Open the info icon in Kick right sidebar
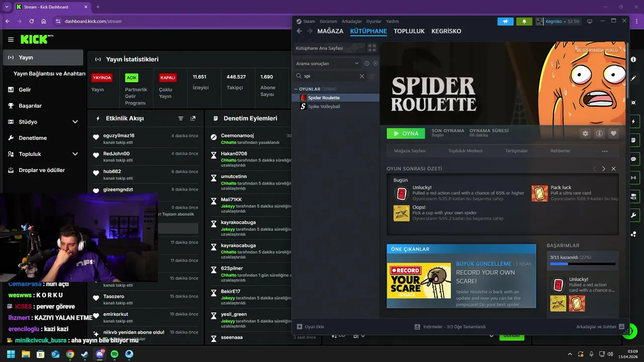Viewport: 644px width, 362px height. point(633,59)
